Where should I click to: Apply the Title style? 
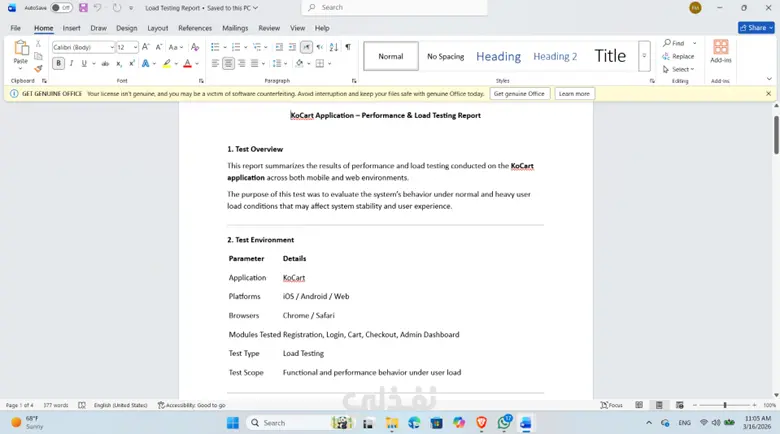610,56
